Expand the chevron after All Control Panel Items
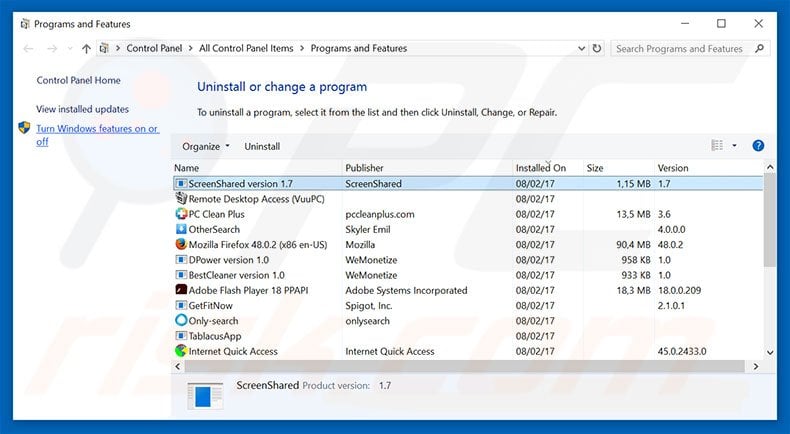The width and height of the screenshot is (790, 434). point(302,48)
